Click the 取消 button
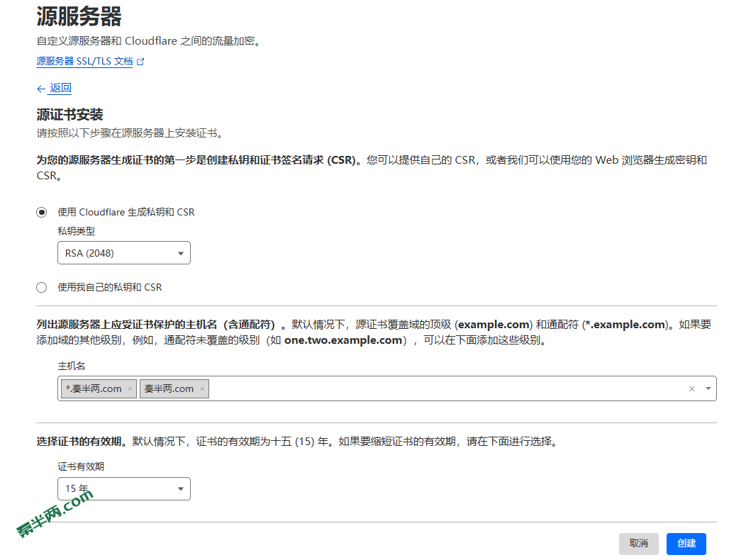Screen dimensions: 746x560 638,544
